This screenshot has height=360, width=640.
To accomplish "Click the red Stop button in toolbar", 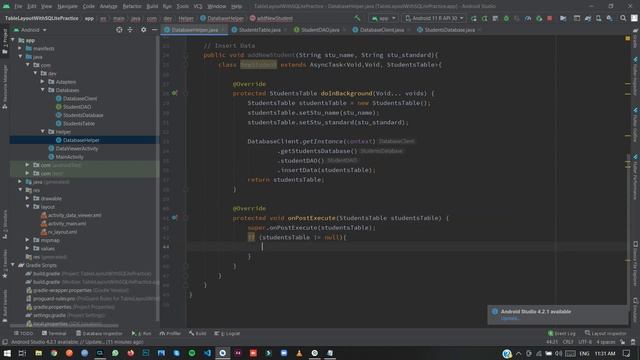I will point(550,18).
